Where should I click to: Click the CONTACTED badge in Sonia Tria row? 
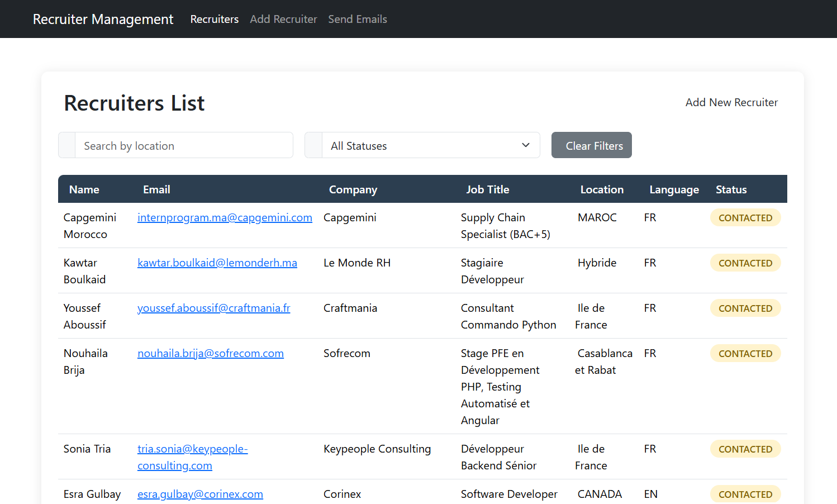point(745,449)
